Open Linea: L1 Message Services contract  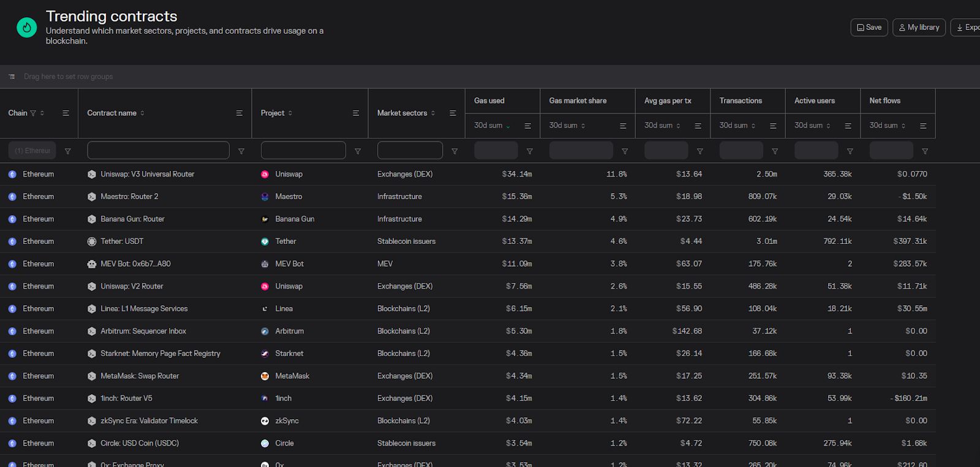[x=144, y=309]
